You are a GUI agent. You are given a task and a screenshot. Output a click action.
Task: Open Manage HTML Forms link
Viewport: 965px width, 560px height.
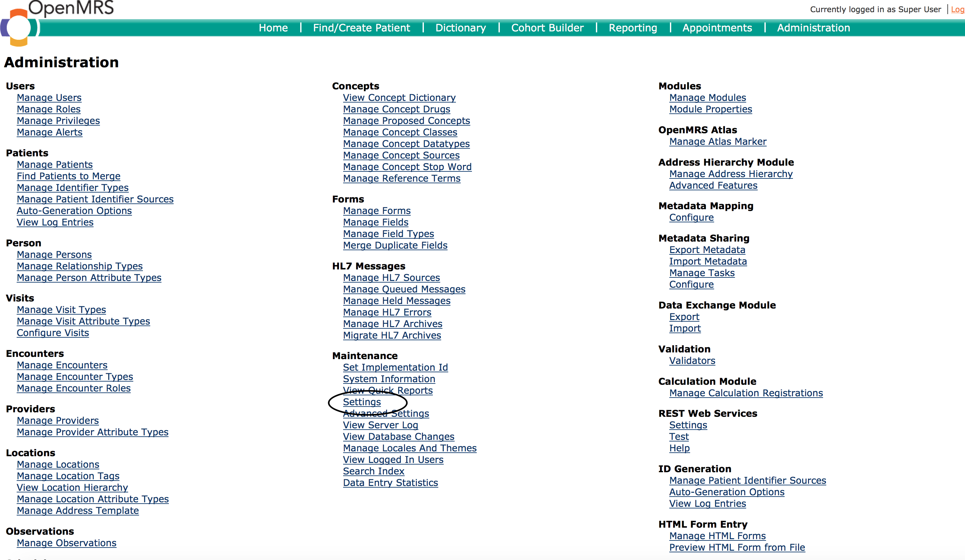(718, 536)
